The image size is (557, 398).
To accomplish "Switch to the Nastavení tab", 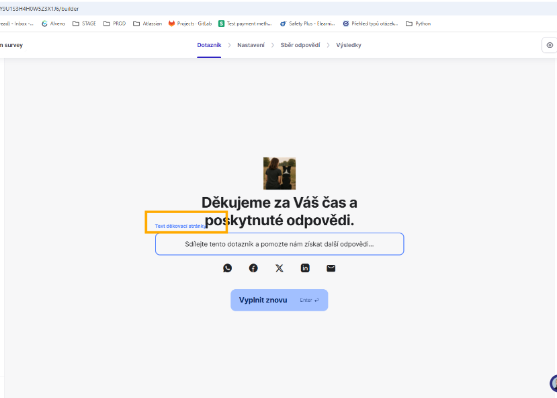I will click(x=251, y=45).
